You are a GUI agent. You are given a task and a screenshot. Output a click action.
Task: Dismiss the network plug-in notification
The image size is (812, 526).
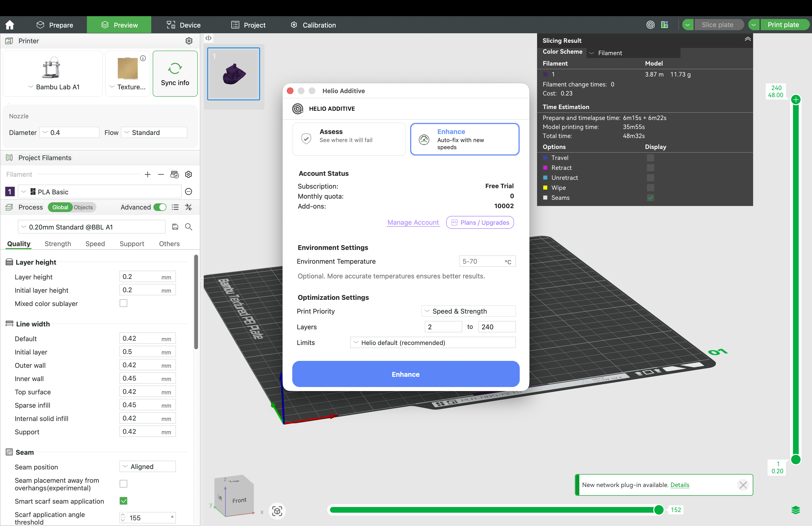[x=743, y=485]
